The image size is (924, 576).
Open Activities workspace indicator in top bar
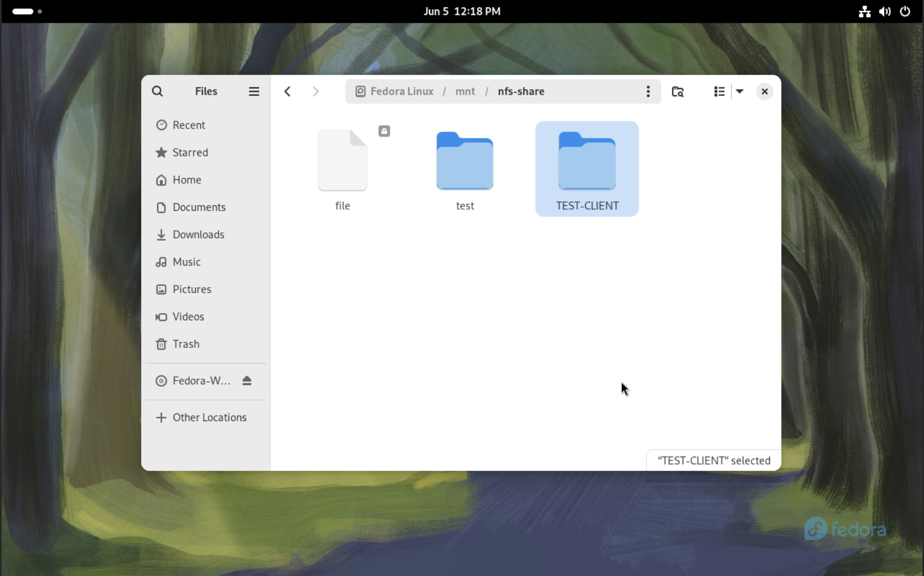tap(27, 11)
